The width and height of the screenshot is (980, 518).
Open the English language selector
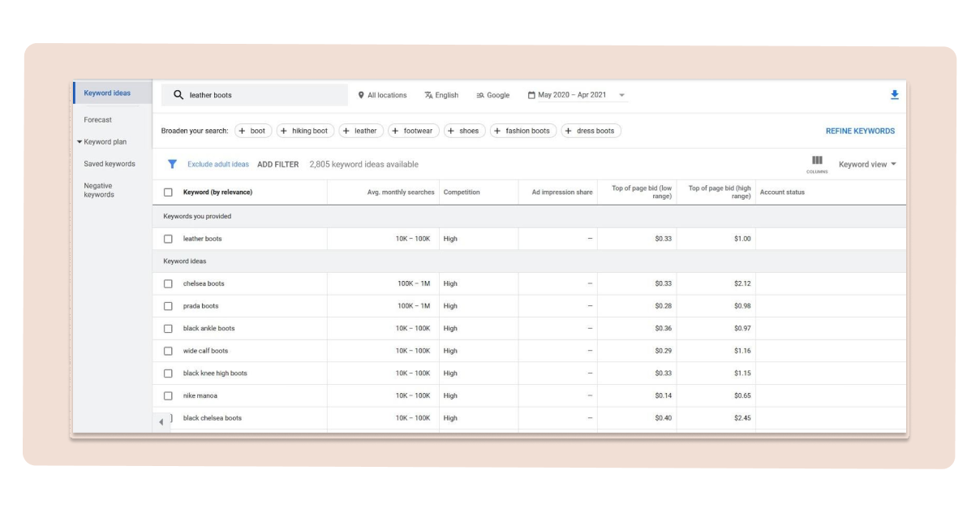tap(441, 95)
